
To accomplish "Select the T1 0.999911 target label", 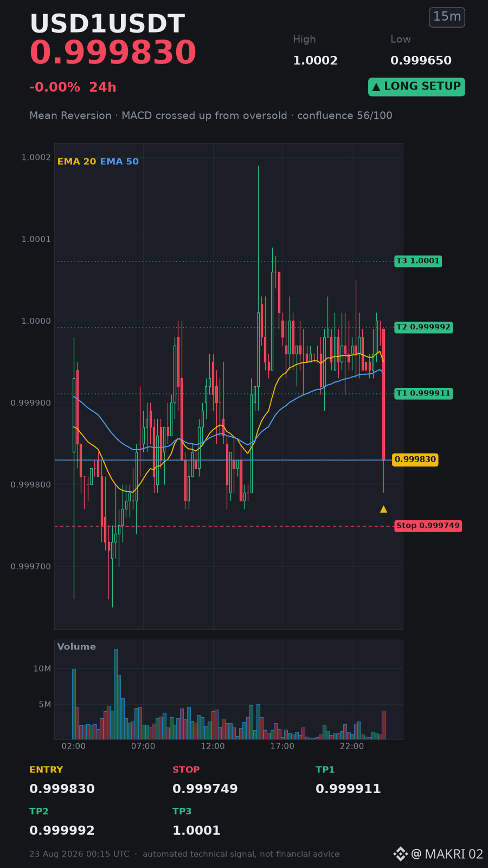I will coord(423,393).
